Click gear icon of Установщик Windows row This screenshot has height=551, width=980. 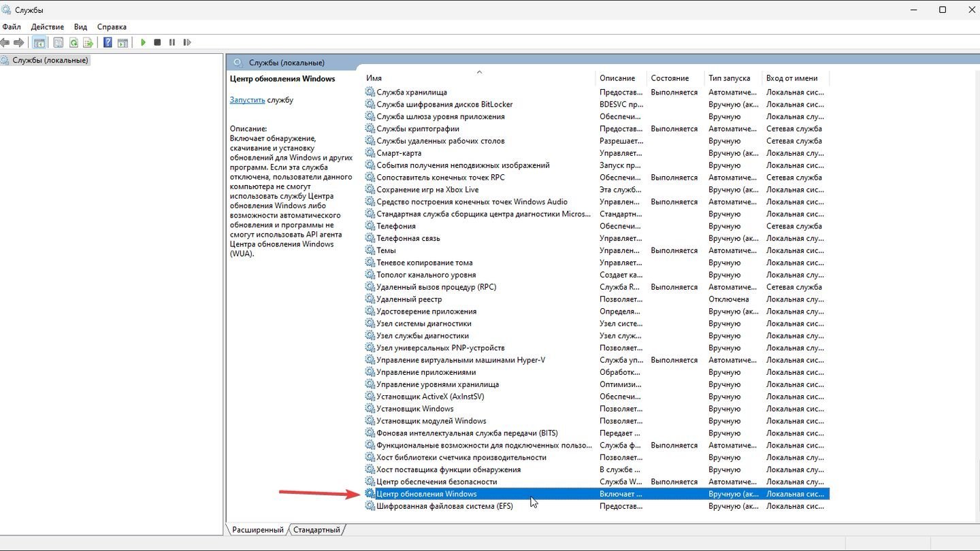(x=370, y=409)
